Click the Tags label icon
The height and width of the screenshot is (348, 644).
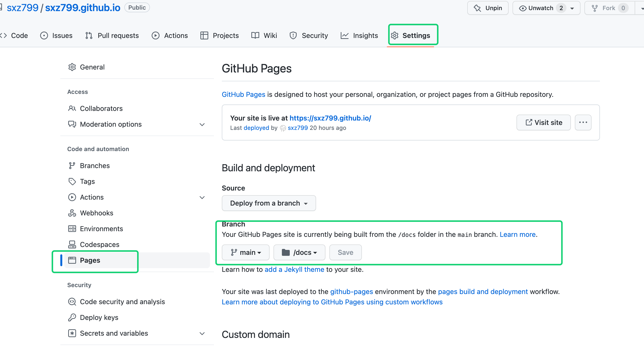click(72, 181)
